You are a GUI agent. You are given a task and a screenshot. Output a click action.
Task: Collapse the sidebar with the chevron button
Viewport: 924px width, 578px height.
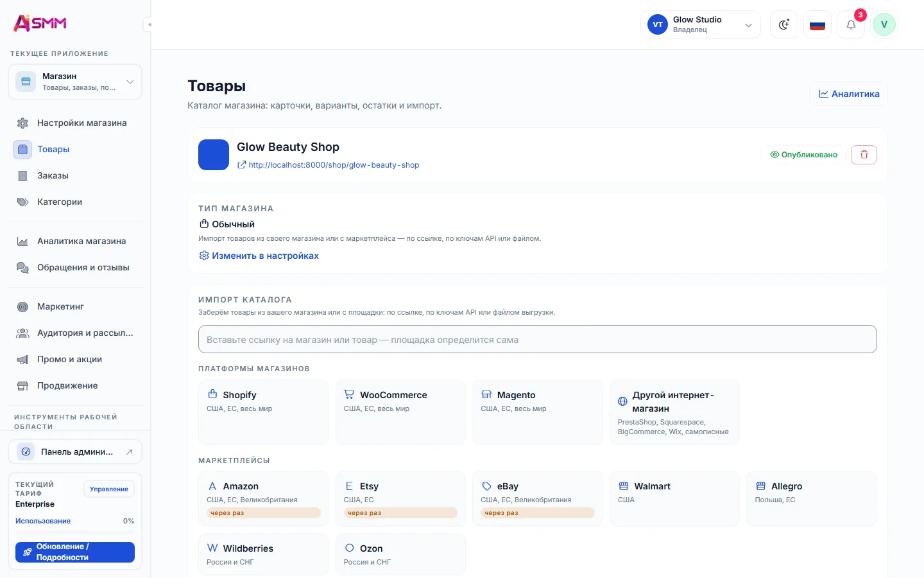[149, 24]
